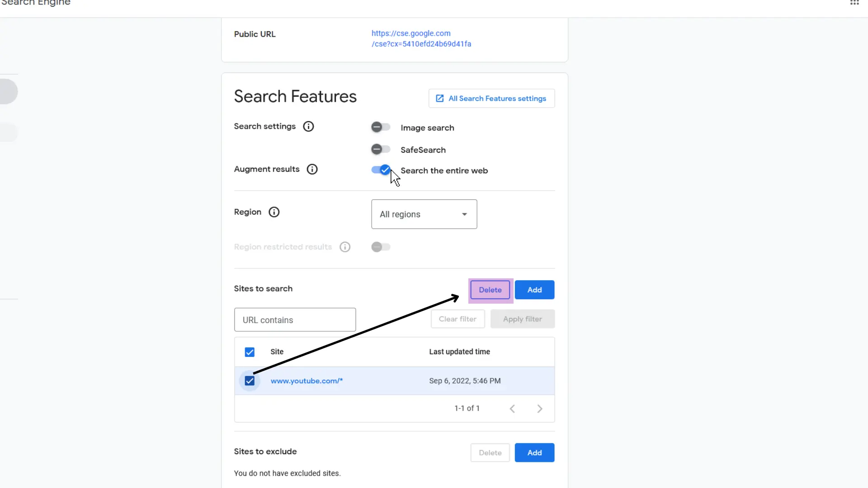Screen dimensions: 868x488
Task: Click the info icon next to Search settings
Action: coord(308,127)
